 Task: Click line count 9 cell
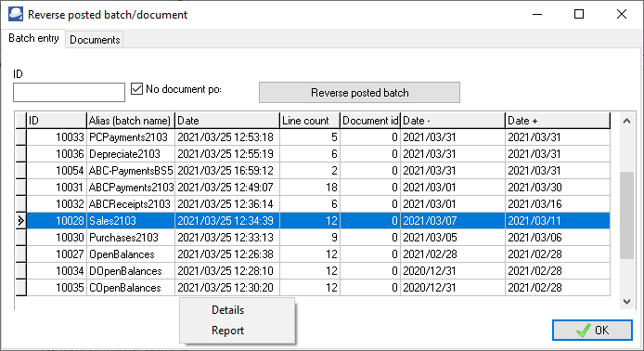[x=310, y=238]
